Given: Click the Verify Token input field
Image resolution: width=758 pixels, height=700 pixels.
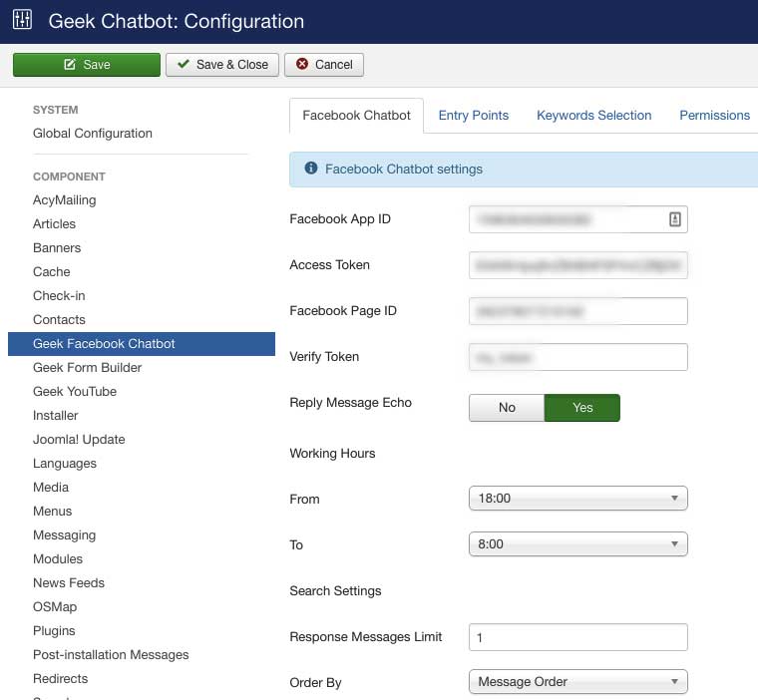Looking at the screenshot, I should click(578, 357).
